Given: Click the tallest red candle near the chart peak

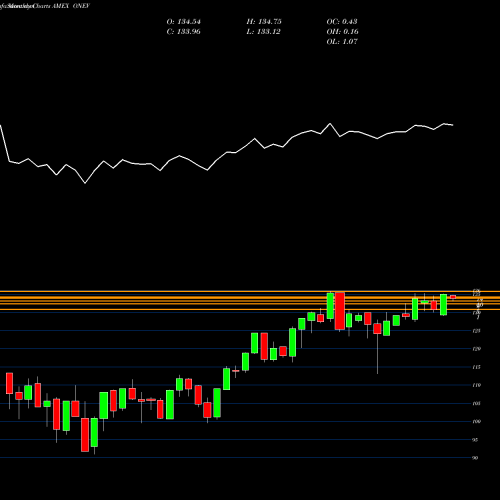Looking at the screenshot, I should tap(340, 311).
